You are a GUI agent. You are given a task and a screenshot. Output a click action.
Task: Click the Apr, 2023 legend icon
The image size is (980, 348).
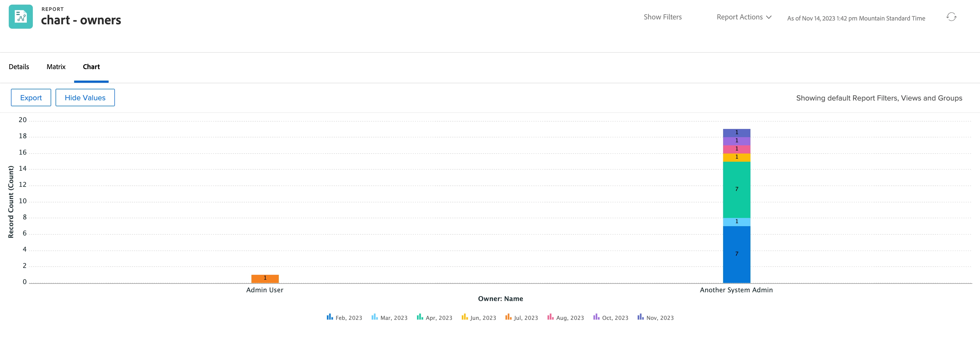coord(420,317)
